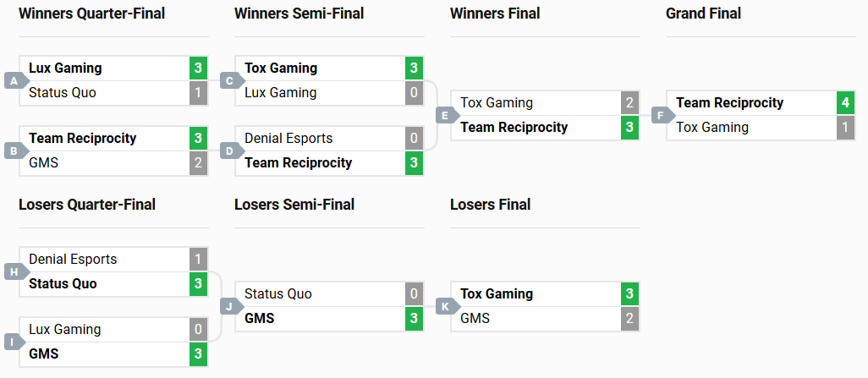The image size is (868, 378).
Task: Click Team Reciprocity's score 4 box
Action: point(845,103)
